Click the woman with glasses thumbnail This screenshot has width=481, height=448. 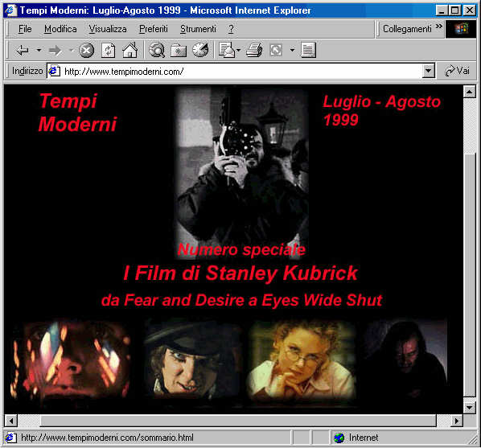(302, 361)
